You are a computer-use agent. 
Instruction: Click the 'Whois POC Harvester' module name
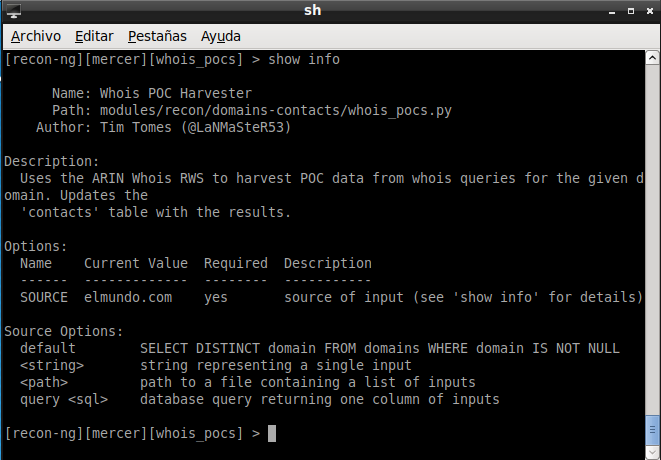tap(176, 93)
